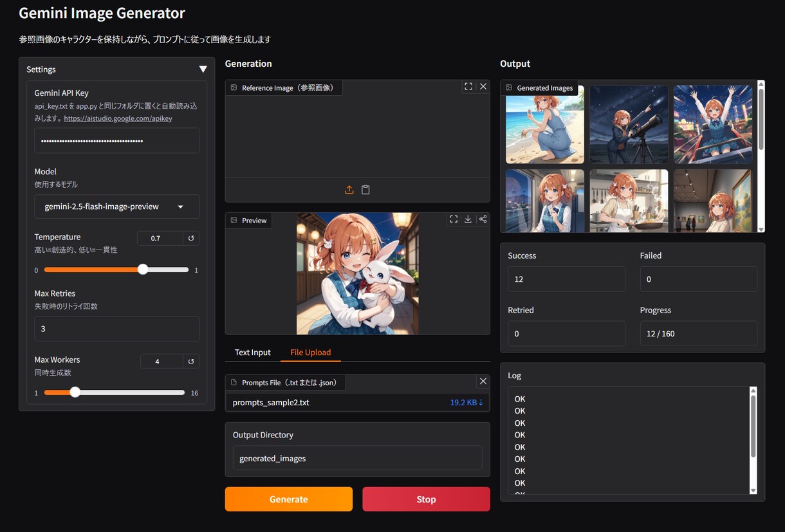Image resolution: width=785 pixels, height=532 pixels.
Task: Paste reference image from clipboard icon
Action: [x=365, y=190]
